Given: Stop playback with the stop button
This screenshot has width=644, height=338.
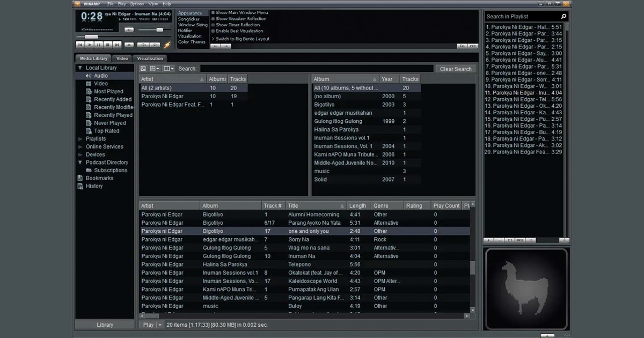Looking at the screenshot, I should [x=108, y=45].
